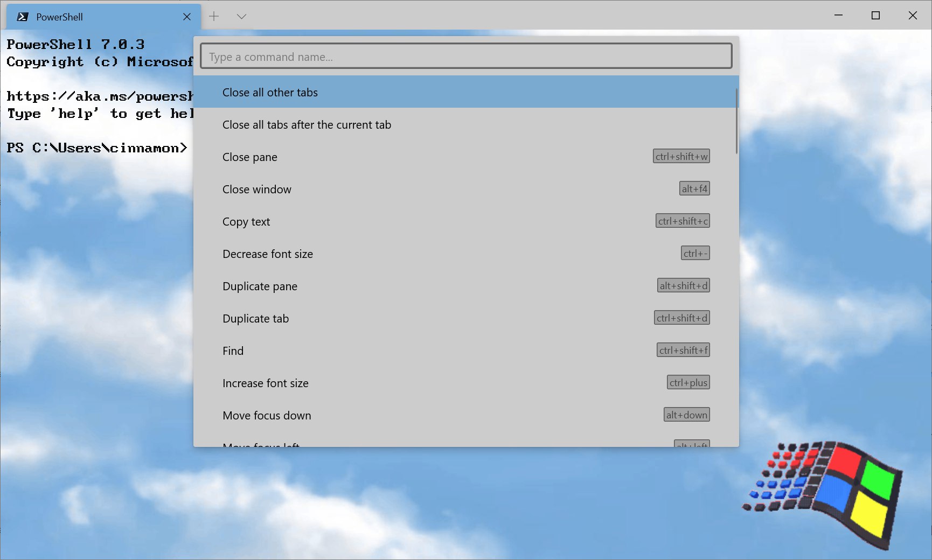Click the ctrl+- shortcut badge
This screenshot has height=560, width=932.
point(695,253)
